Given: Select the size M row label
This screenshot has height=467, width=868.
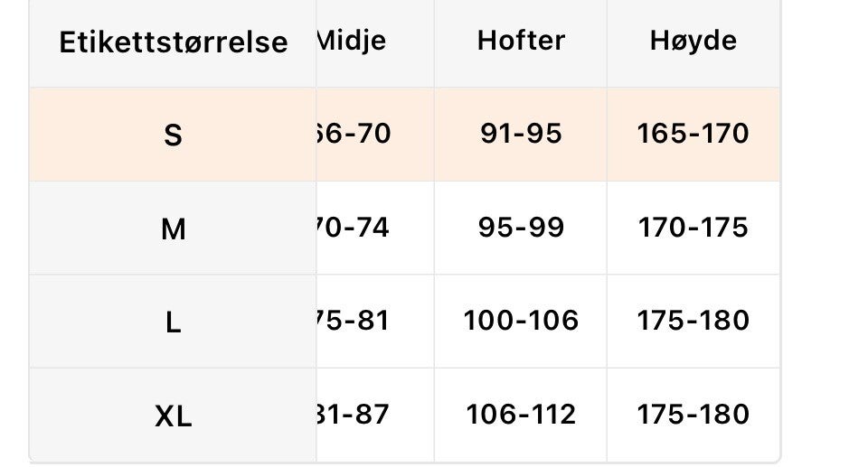Looking at the screenshot, I should [173, 228].
